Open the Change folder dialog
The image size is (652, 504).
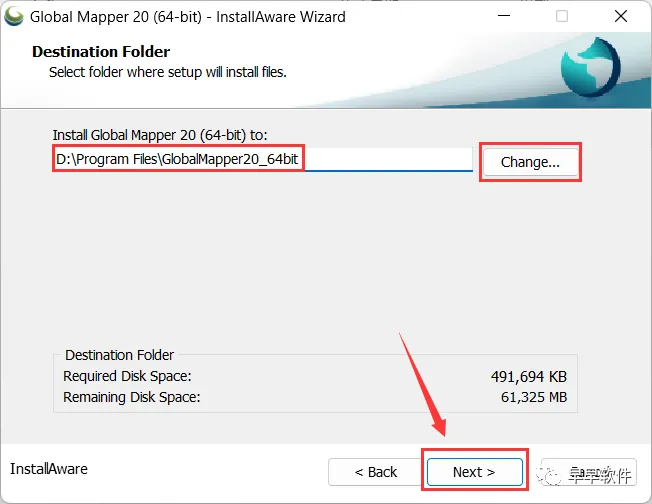click(530, 162)
